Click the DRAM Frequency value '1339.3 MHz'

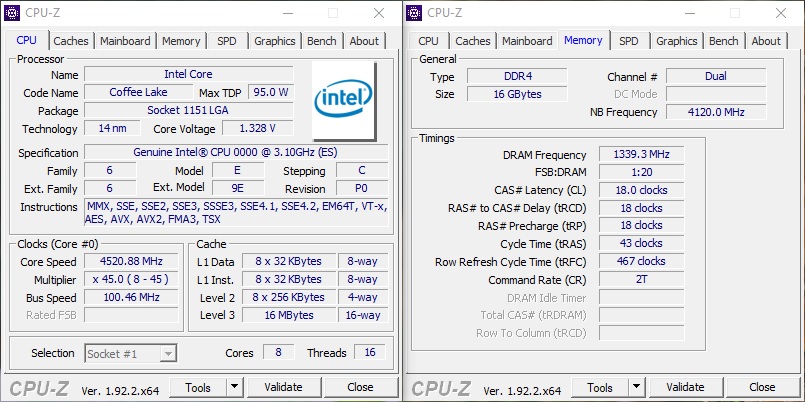(x=641, y=155)
